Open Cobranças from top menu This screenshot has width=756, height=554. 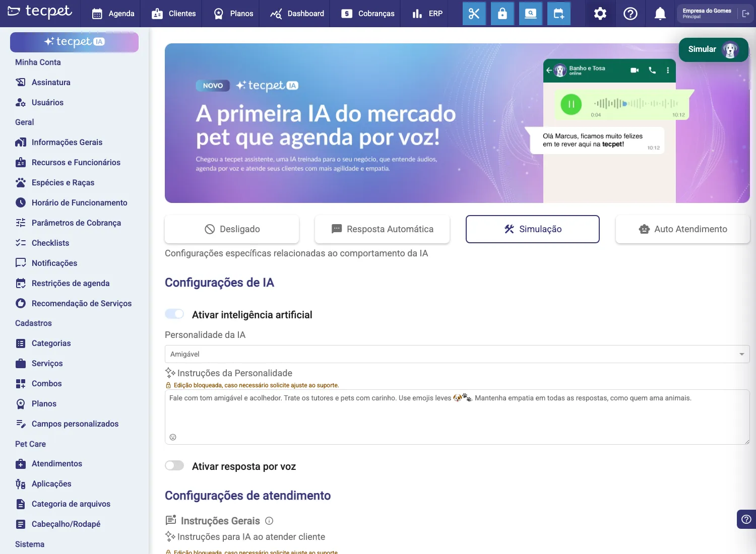click(368, 14)
